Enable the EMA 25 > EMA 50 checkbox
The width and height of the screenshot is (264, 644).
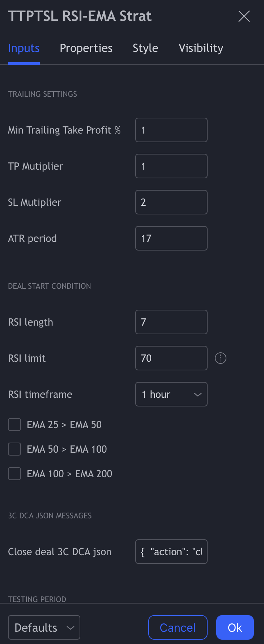pos(14,425)
